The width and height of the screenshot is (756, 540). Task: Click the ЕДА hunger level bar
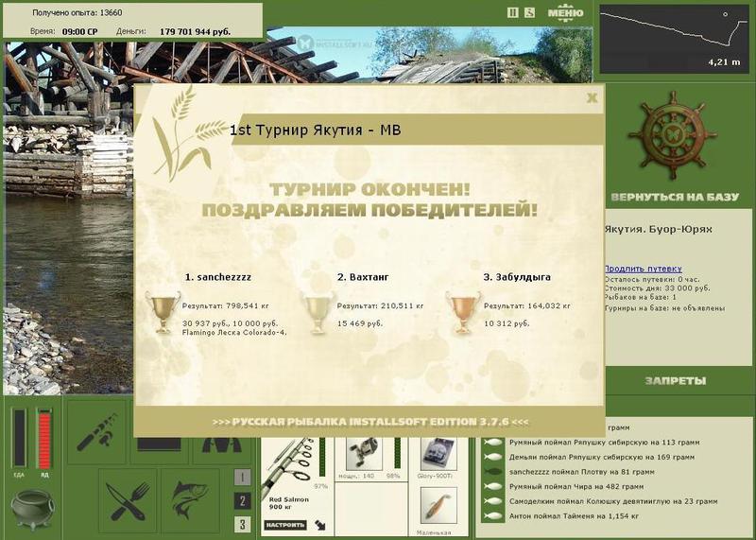pos(19,438)
